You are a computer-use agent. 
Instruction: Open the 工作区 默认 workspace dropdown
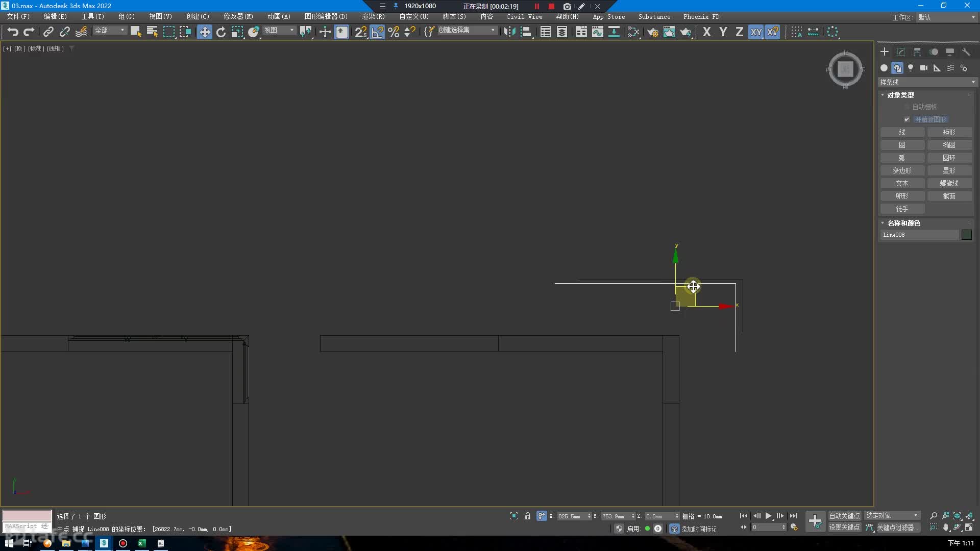(947, 17)
